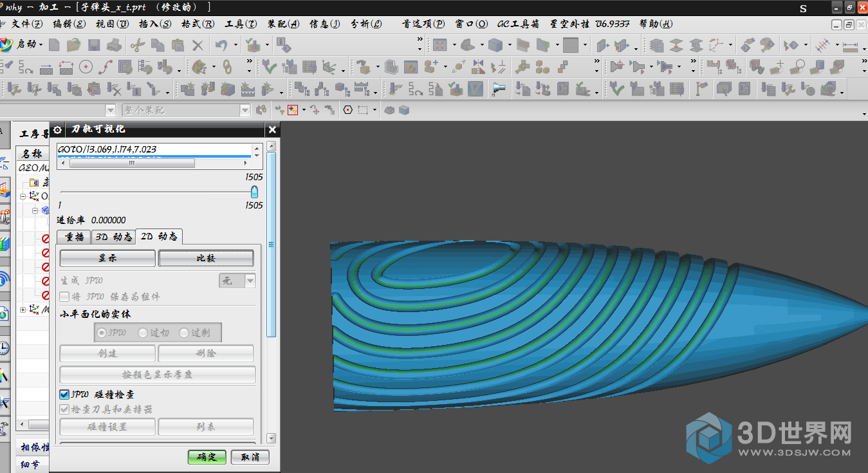The width and height of the screenshot is (868, 473).
Task: Click the hexagon snap point icon
Action: (x=348, y=110)
